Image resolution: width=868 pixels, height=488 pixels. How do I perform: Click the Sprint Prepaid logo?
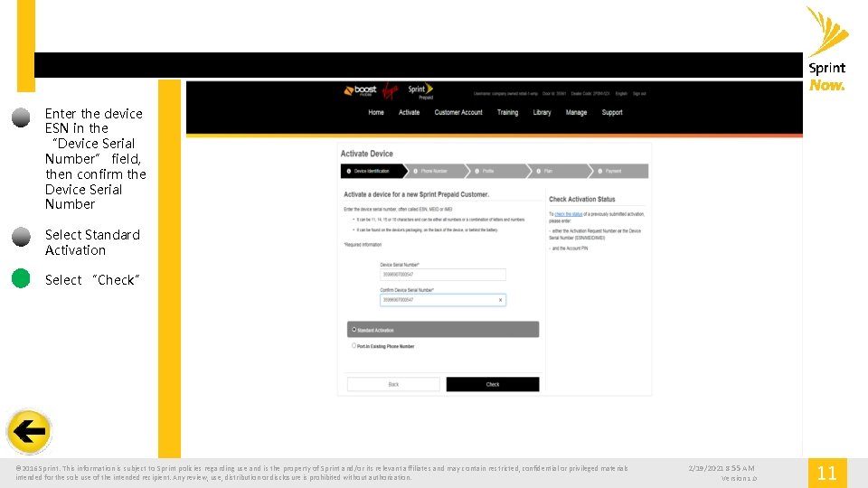click(x=420, y=91)
